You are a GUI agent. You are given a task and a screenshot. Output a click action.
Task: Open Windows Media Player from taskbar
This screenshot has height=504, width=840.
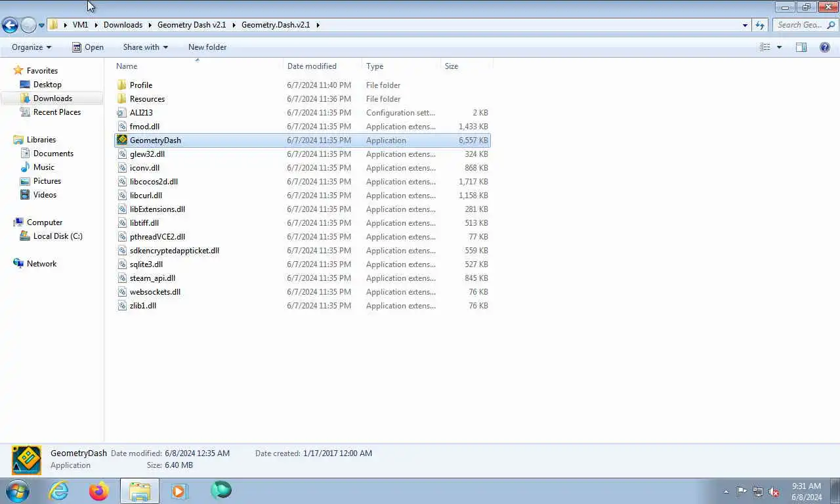[x=179, y=491]
